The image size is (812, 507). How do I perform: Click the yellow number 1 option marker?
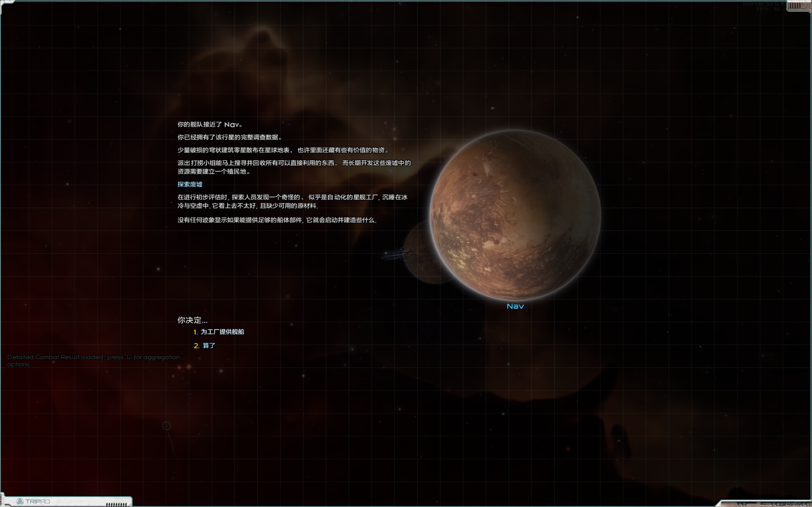coord(195,332)
